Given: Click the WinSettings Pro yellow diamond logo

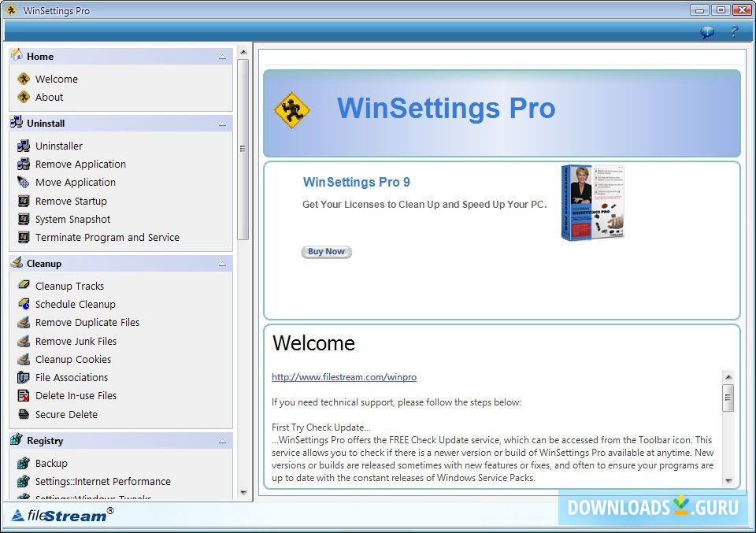Looking at the screenshot, I should point(291,110).
